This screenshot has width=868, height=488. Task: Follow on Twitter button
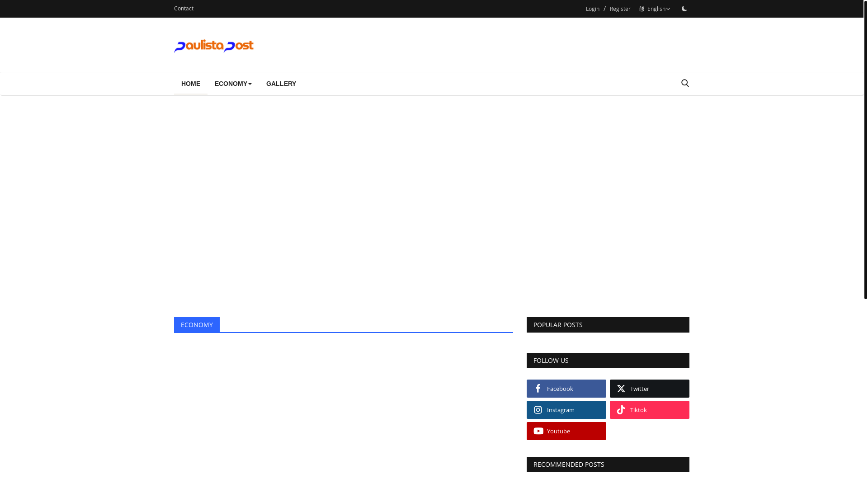pyautogui.click(x=650, y=389)
